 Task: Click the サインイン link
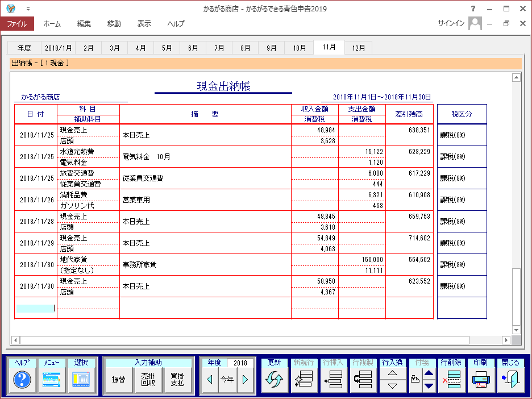tap(451, 23)
